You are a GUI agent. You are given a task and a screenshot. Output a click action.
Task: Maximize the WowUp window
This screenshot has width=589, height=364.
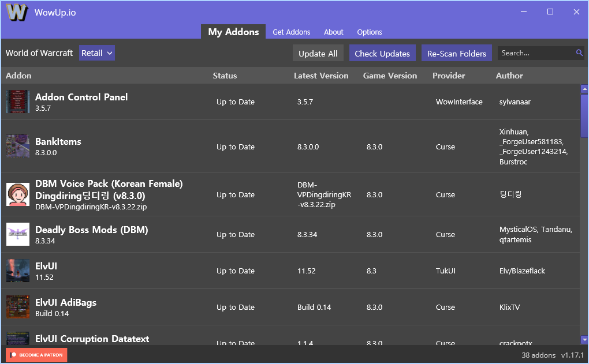(x=550, y=12)
